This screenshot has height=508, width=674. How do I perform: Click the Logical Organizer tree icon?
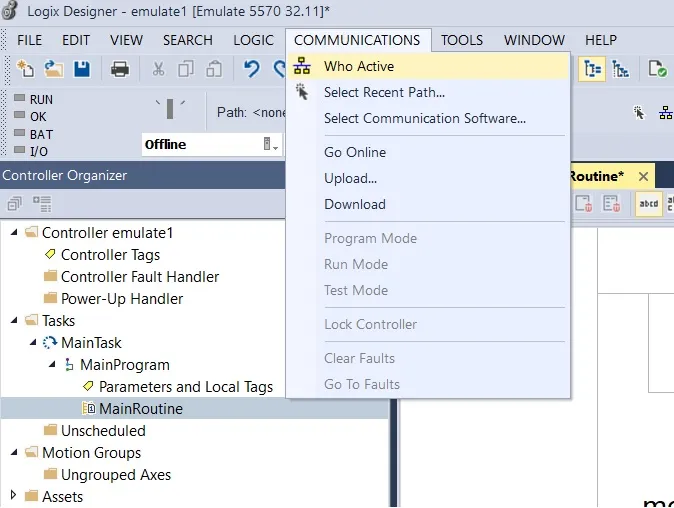(x=620, y=69)
